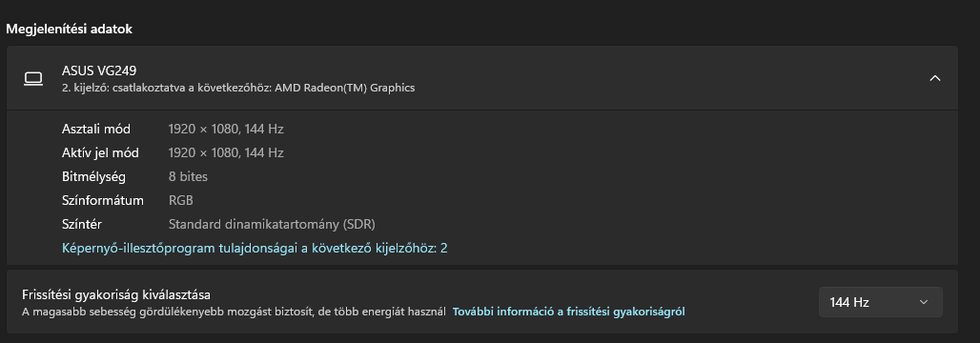Open Képernyő-illesztőprogram tulajdonságai link for display 2
The image size is (980, 343).
click(255, 248)
